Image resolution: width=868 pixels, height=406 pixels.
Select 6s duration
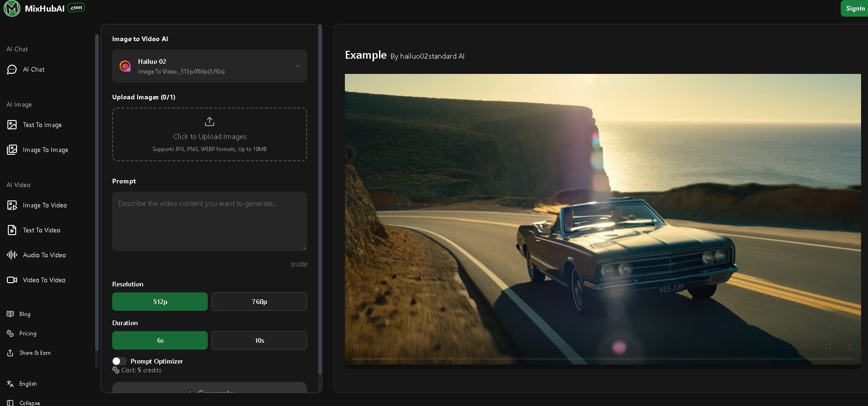(x=160, y=340)
